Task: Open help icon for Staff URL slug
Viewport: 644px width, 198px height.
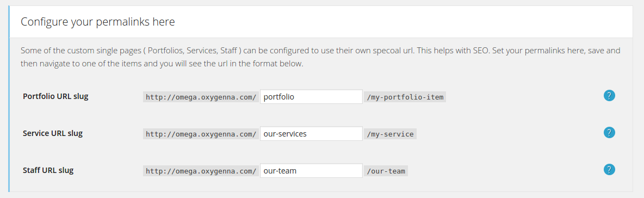Action: [609, 169]
